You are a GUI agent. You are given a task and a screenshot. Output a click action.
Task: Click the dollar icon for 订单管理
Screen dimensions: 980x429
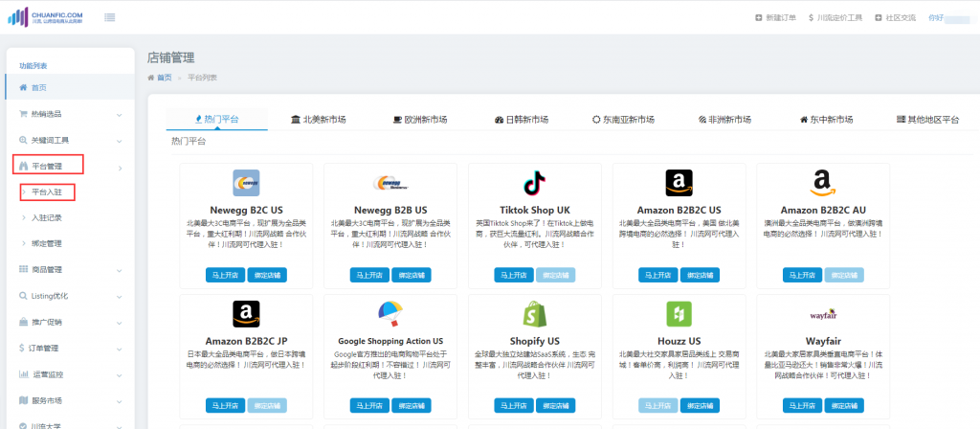[x=23, y=349]
